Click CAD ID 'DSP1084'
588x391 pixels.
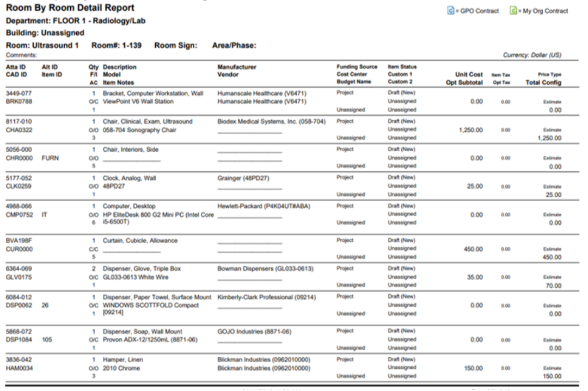tap(19, 340)
